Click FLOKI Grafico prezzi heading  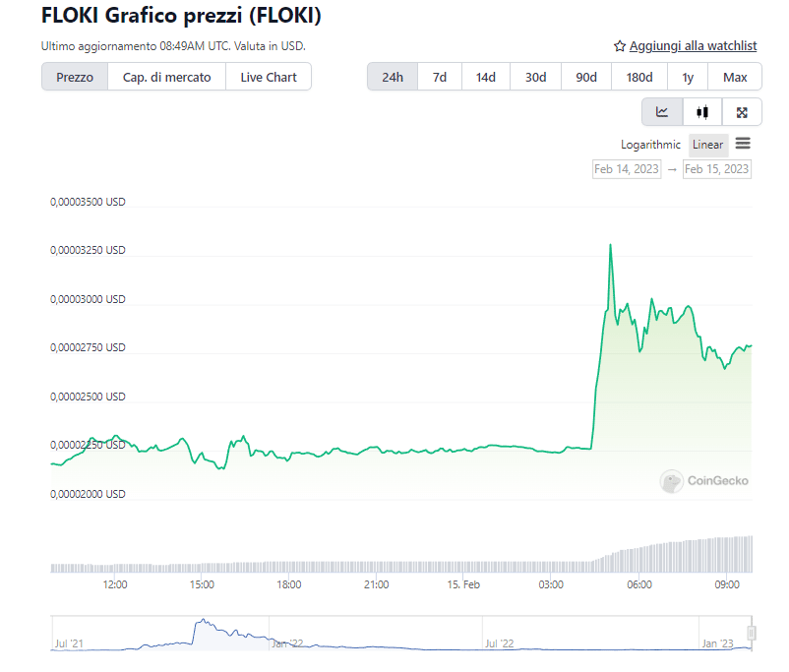[x=181, y=16]
